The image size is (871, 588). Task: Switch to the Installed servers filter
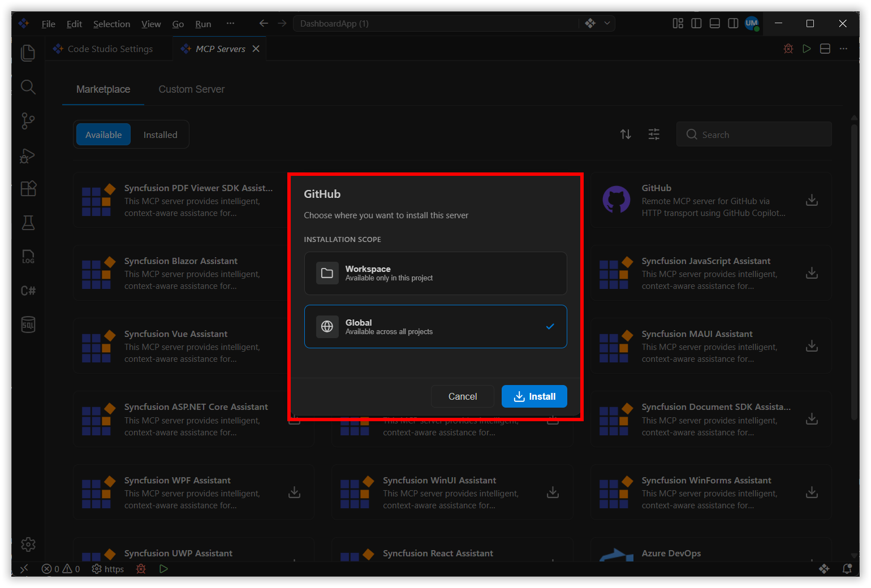161,135
